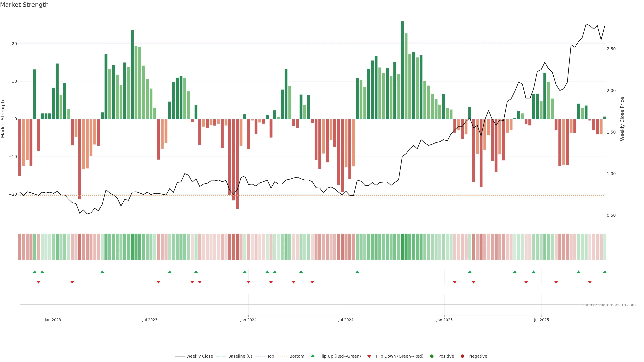The width and height of the screenshot is (644, 362).
Task: Toggle the Weekly Close legend entry
Action: pyautogui.click(x=199, y=356)
